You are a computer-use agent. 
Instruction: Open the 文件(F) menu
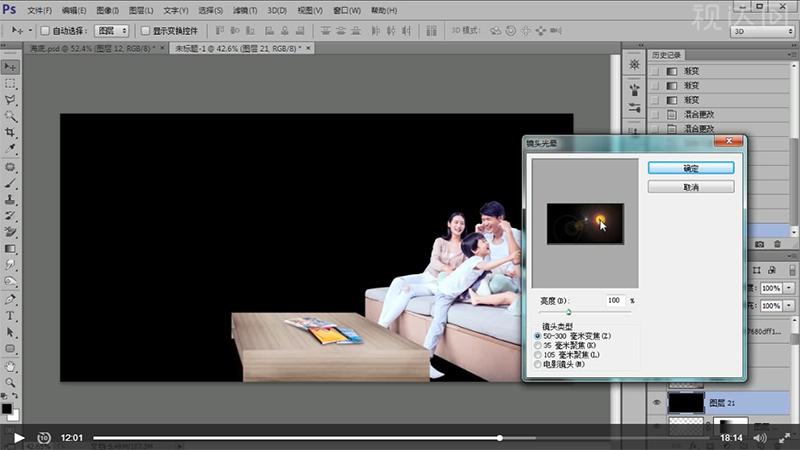pyautogui.click(x=39, y=10)
